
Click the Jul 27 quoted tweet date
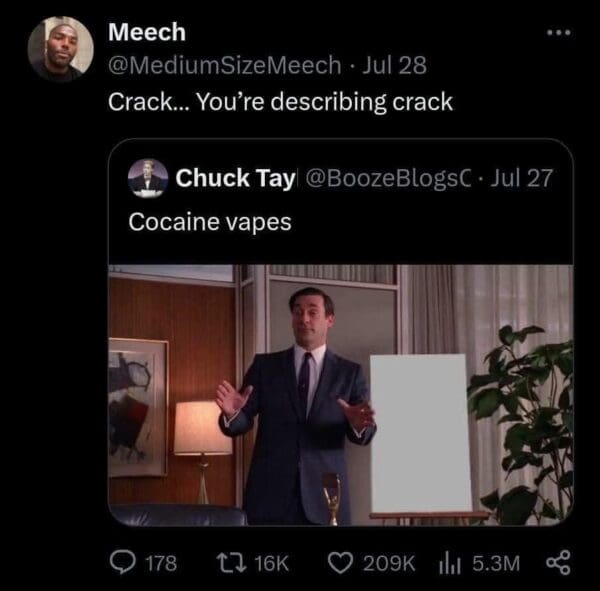[x=521, y=179]
